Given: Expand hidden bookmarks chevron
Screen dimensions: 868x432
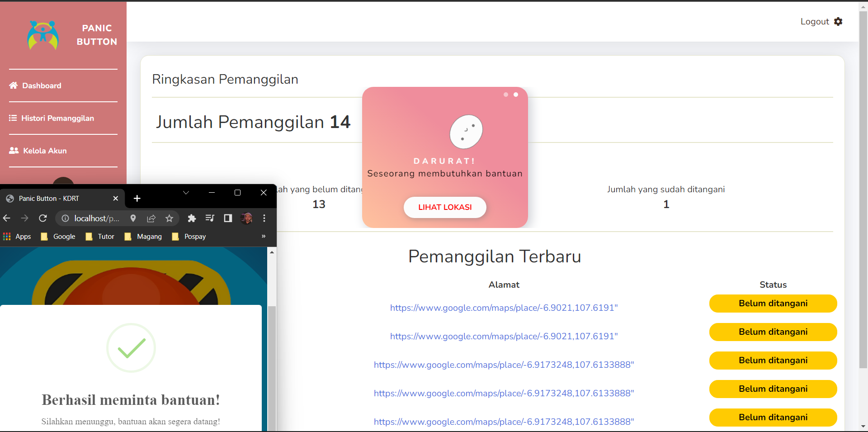Looking at the screenshot, I should click(264, 236).
